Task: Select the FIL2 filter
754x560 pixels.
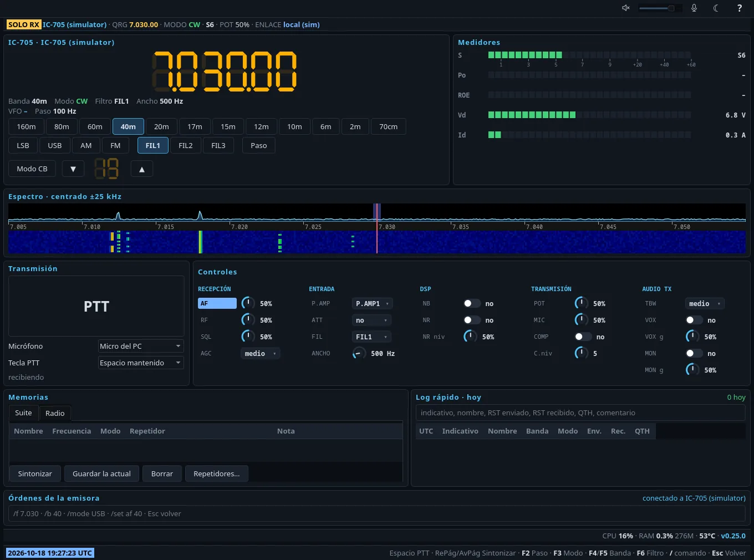Action: click(186, 145)
